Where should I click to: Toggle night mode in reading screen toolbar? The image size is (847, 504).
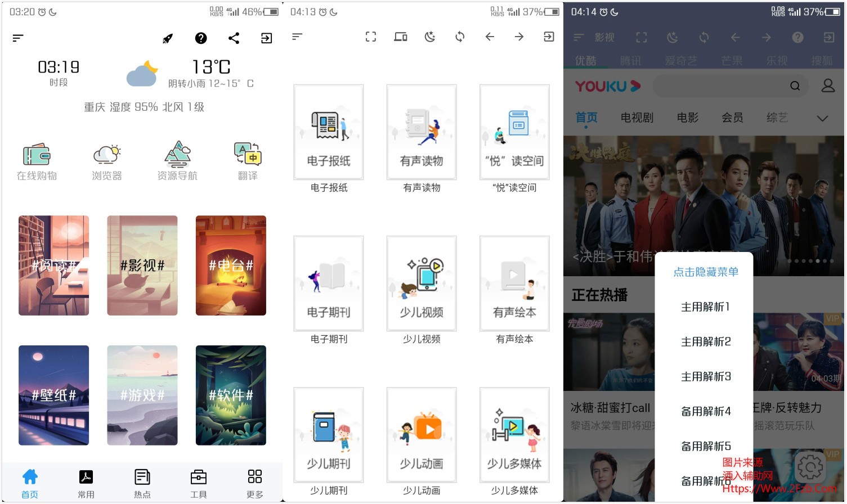(x=430, y=37)
